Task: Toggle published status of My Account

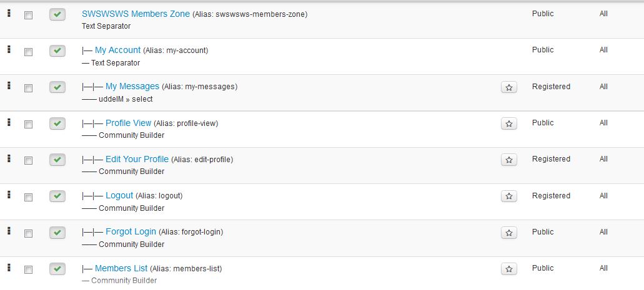Action: tap(57, 51)
